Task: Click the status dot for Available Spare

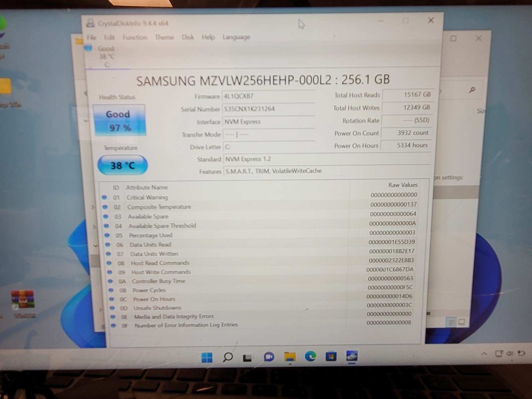Action: [105, 216]
